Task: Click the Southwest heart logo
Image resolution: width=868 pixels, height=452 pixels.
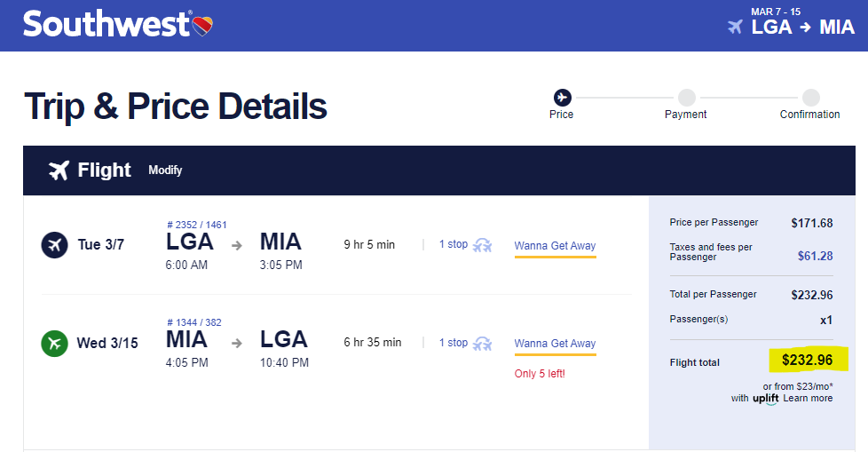Action: tap(202, 26)
